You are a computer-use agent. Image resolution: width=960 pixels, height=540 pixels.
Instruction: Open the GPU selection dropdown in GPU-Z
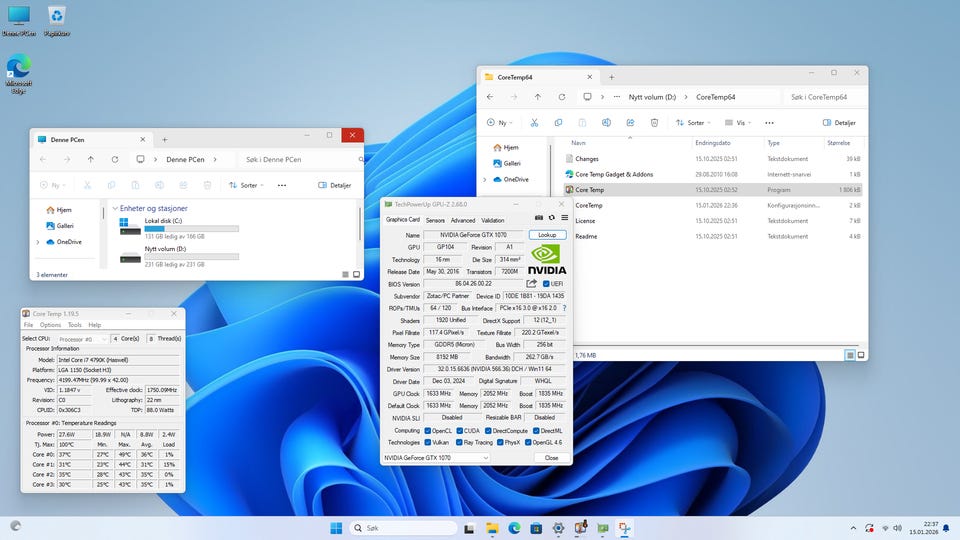tap(436, 457)
